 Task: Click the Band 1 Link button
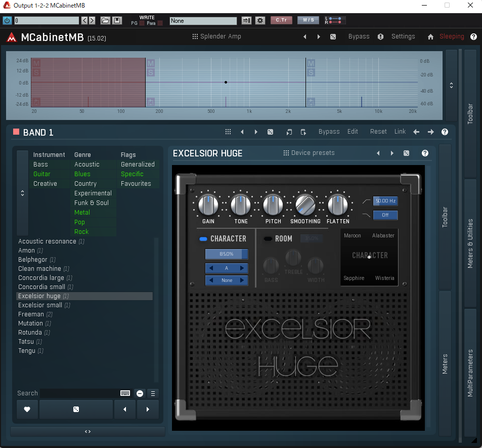point(400,132)
